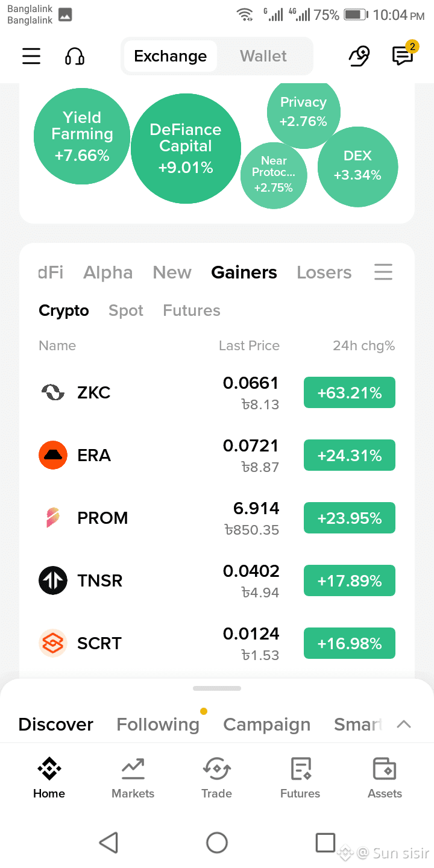Switch to Wallet mode
The width and height of the screenshot is (434, 868).
(x=263, y=56)
